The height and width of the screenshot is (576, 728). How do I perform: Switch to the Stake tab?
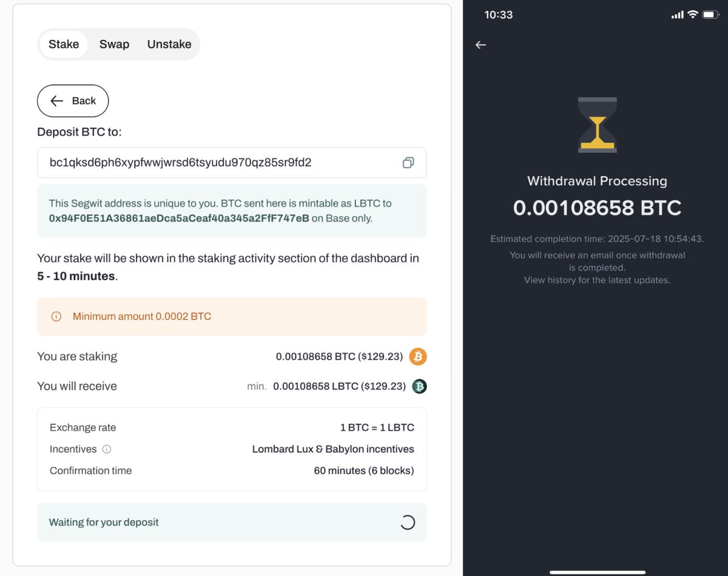pyautogui.click(x=64, y=44)
